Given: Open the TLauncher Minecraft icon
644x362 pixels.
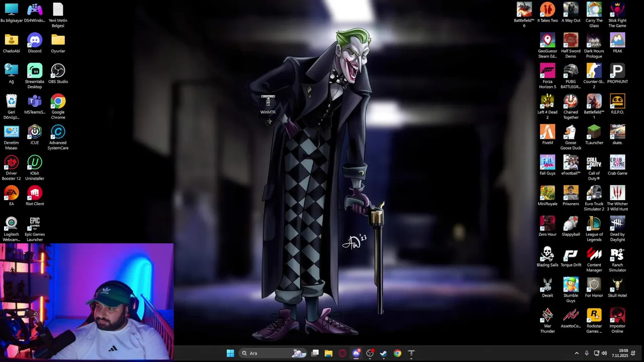Looking at the screenshot, I should click(x=594, y=135).
